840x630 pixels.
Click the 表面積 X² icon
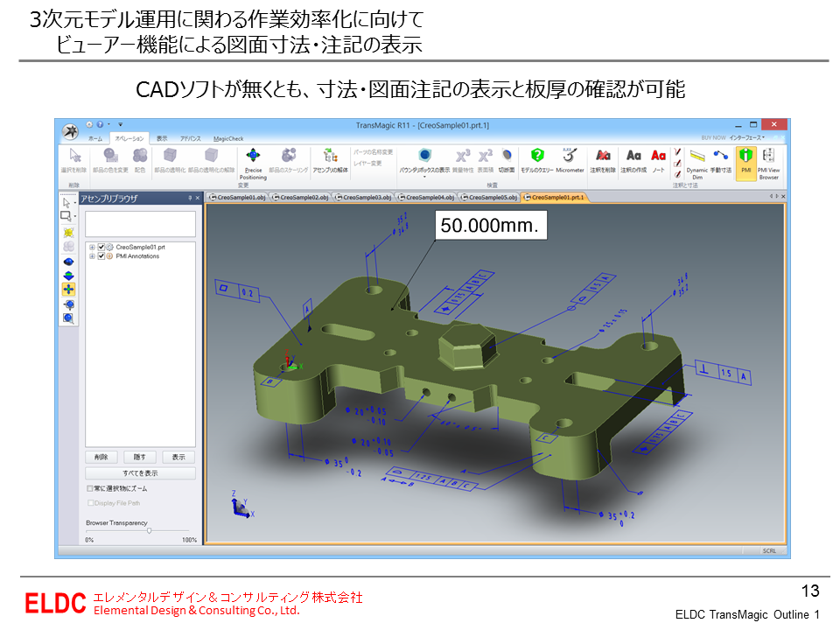485,156
